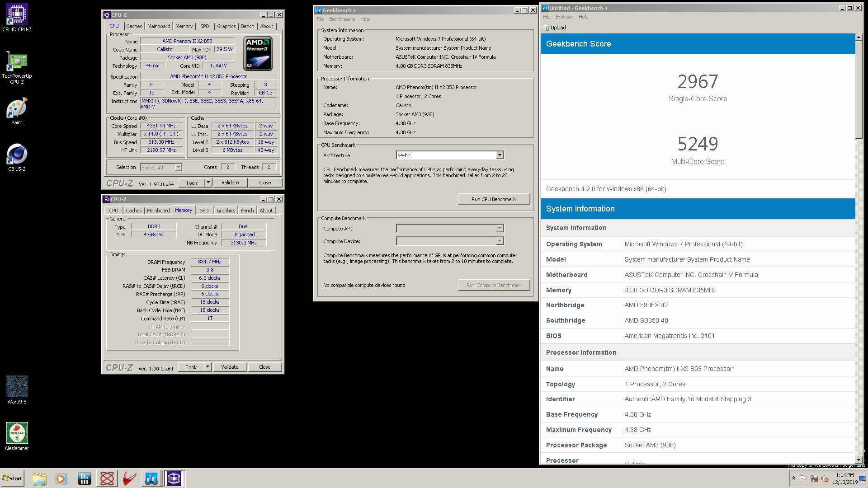Image resolution: width=868 pixels, height=488 pixels.
Task: Click the red atom-shaped taskbar icon
Action: [107, 479]
